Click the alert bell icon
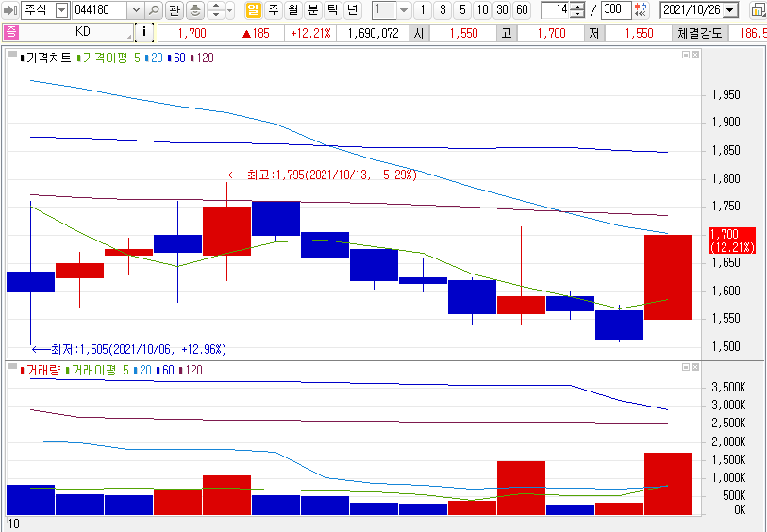This screenshot has height=532, width=767. 195,9
